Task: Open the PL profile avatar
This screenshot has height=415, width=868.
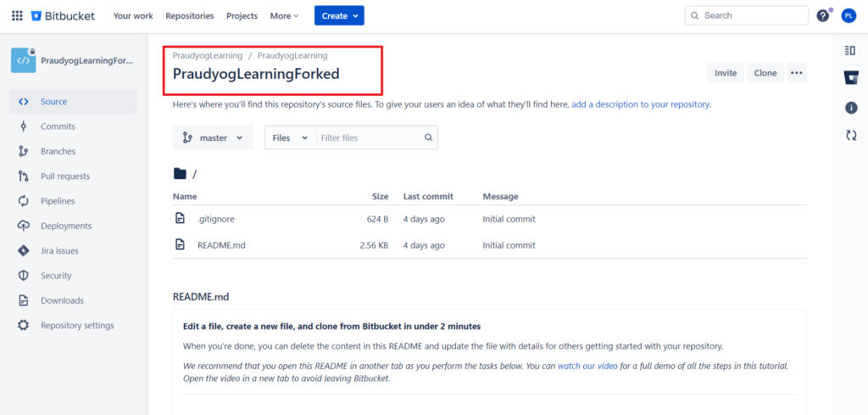Action: tap(849, 15)
